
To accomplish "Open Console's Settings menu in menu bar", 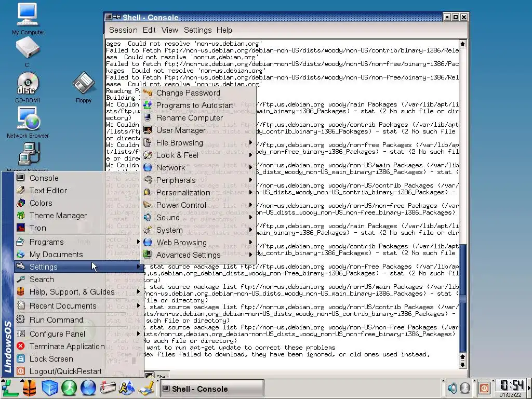I will 197,30.
